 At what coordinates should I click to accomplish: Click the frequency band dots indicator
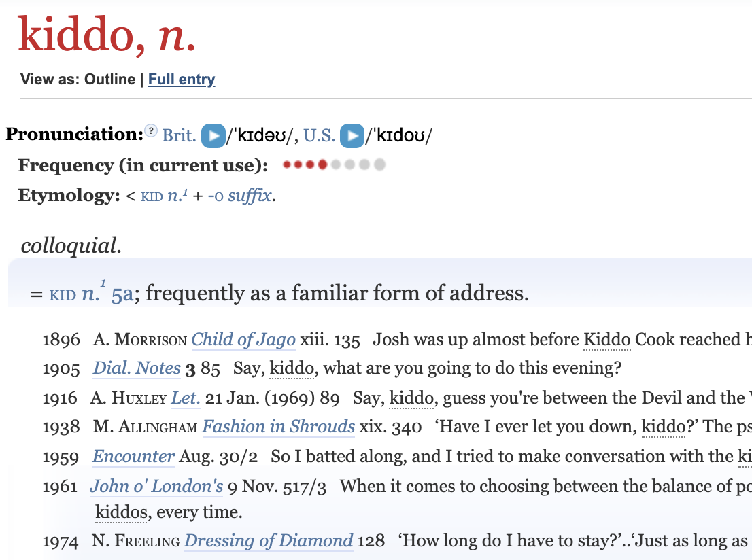334,165
